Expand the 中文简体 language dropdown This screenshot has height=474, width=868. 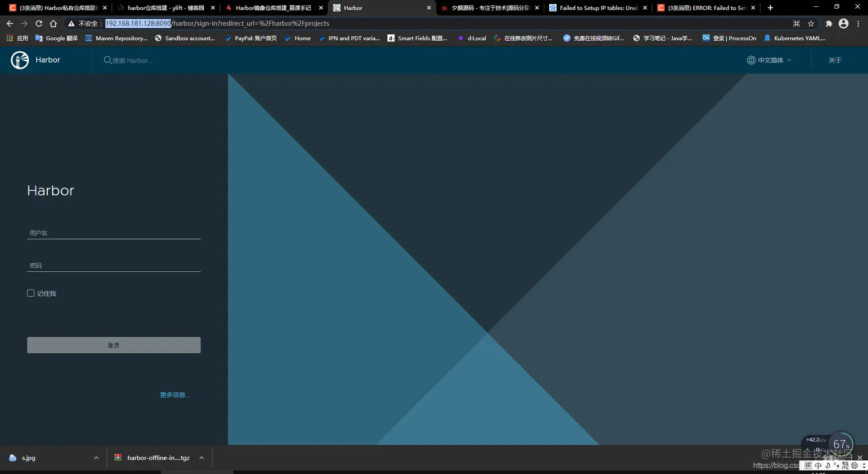(x=769, y=60)
